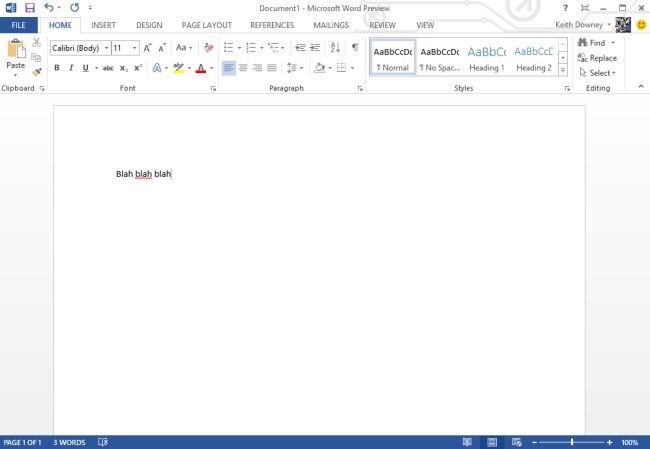
Task: Switch to the MAILINGS tab
Action: (x=331, y=25)
